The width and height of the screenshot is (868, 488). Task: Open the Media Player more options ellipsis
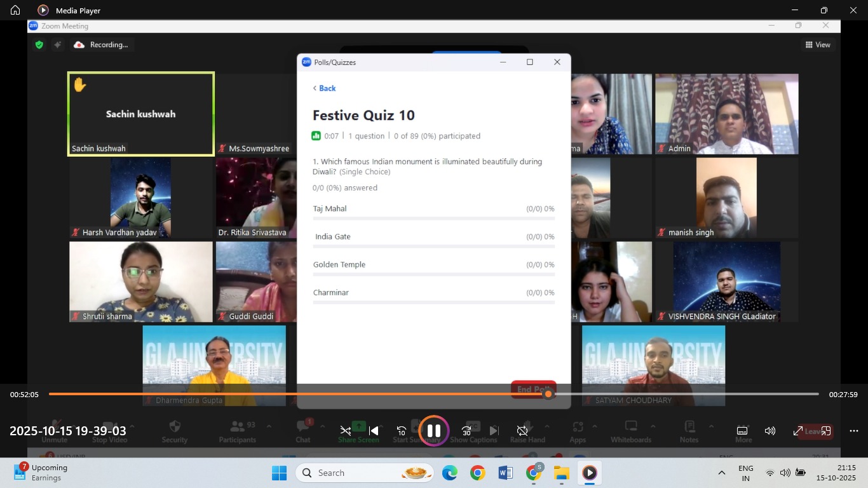[853, 431]
